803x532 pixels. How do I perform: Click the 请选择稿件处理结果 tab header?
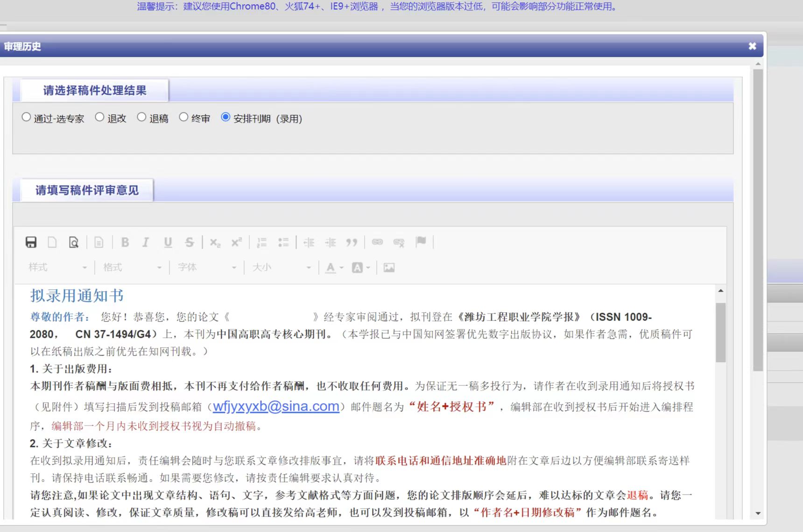(x=95, y=91)
